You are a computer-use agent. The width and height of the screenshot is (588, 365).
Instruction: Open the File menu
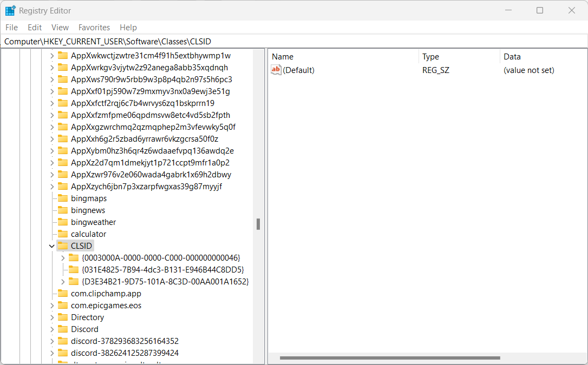click(x=11, y=28)
